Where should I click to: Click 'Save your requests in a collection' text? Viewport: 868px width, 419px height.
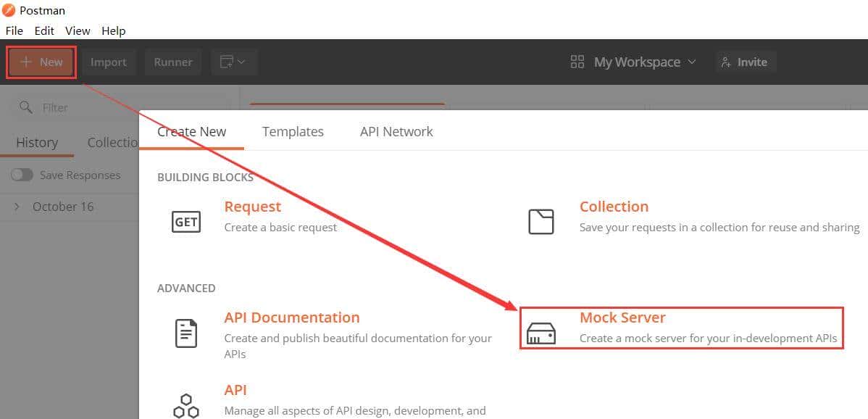(719, 228)
